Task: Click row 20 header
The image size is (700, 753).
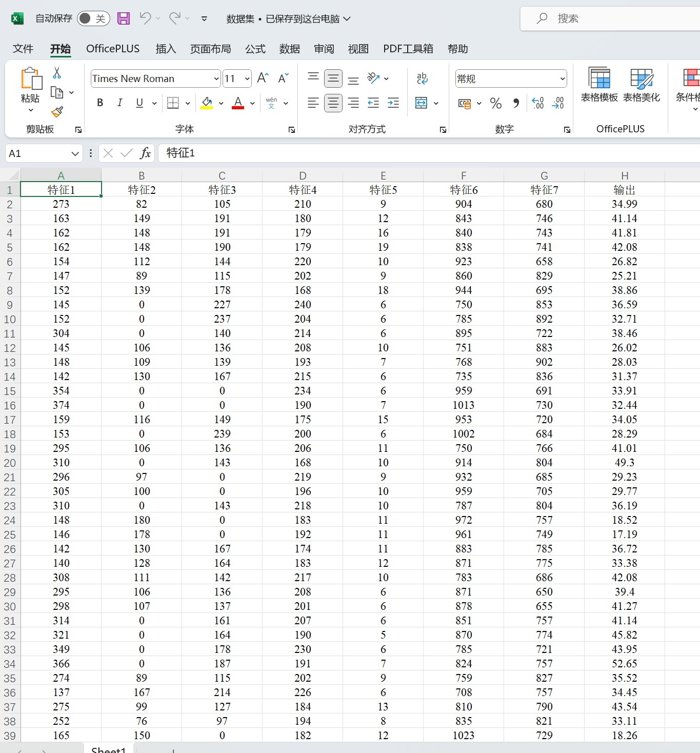Action: tap(10, 463)
